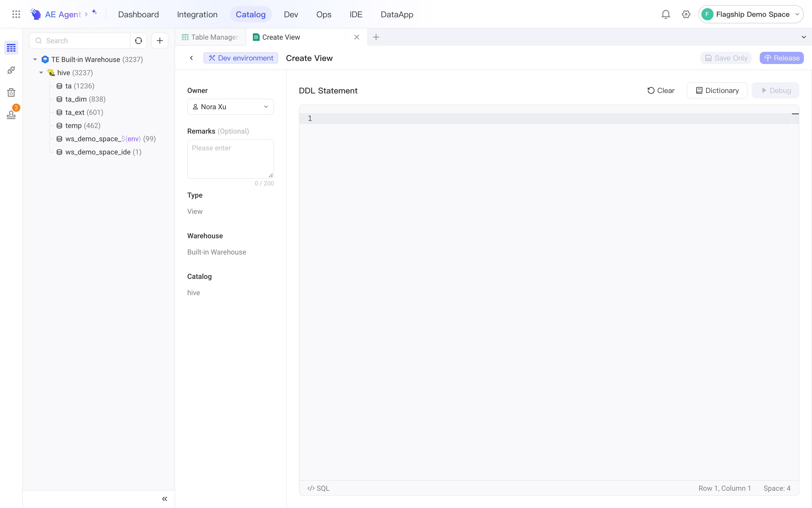Switch to the Table Manager tab

(x=210, y=37)
